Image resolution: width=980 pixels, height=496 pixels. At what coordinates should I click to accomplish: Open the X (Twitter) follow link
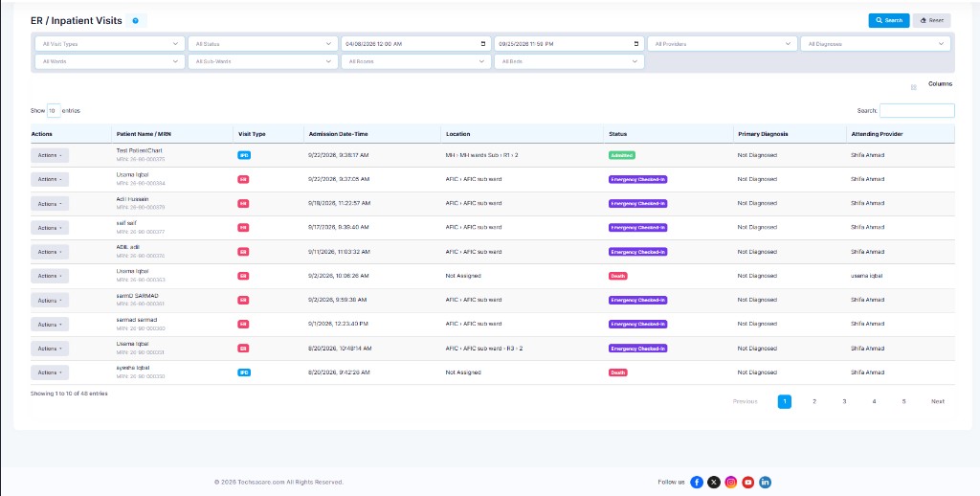[x=714, y=483]
